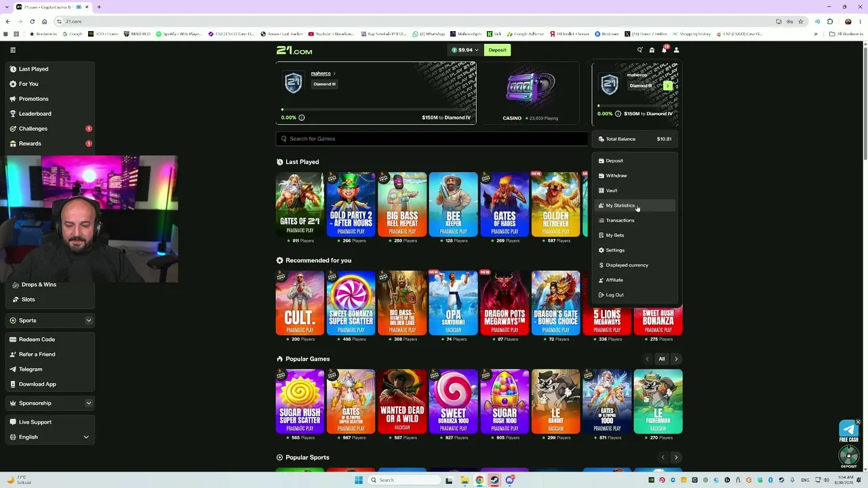
Task: Open For You in the sidebar
Action: tap(51, 84)
